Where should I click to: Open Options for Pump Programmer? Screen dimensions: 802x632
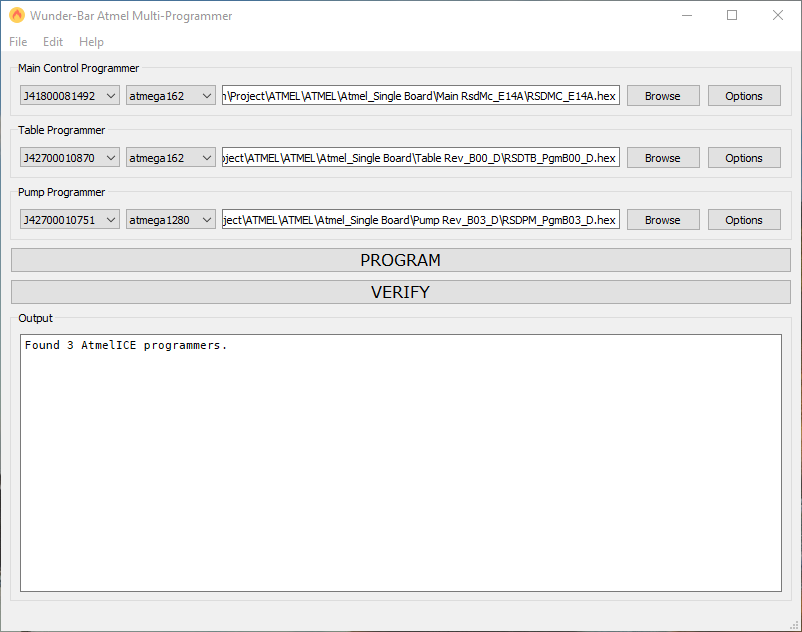(744, 219)
